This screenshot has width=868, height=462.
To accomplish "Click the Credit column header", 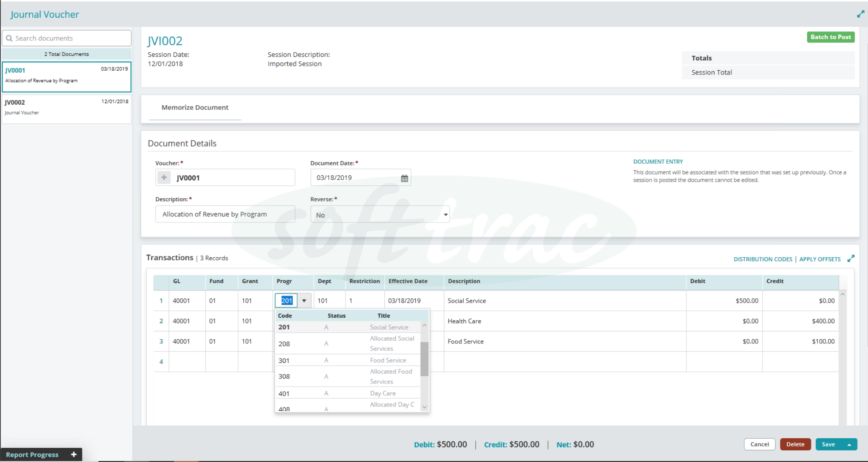I will pos(800,281).
